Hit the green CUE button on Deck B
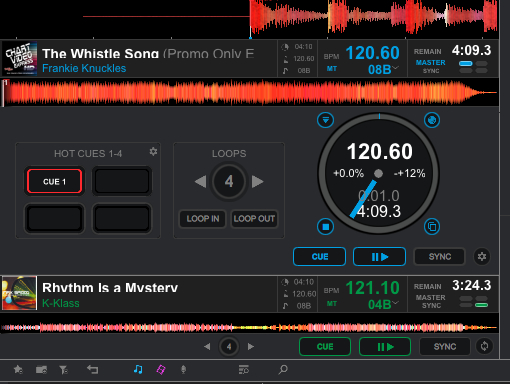This screenshot has height=384, width=510. click(x=325, y=347)
